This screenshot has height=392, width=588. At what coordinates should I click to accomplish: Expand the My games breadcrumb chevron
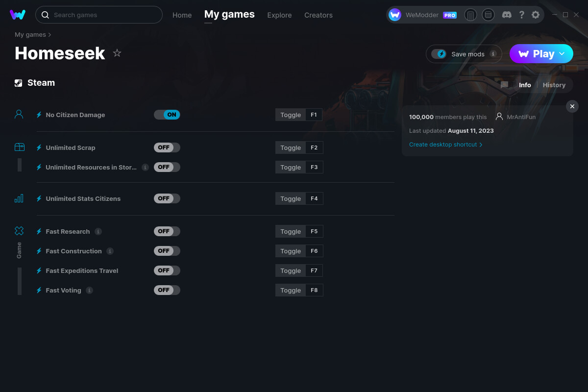tap(50, 34)
